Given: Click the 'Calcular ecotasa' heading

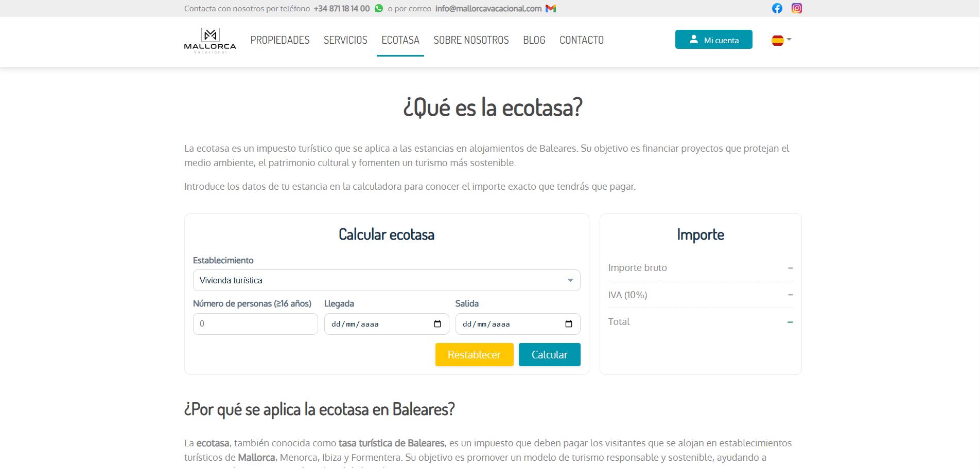Looking at the screenshot, I should click(387, 234).
